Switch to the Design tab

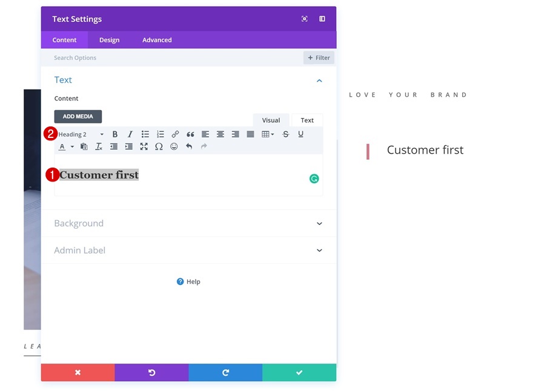click(109, 40)
